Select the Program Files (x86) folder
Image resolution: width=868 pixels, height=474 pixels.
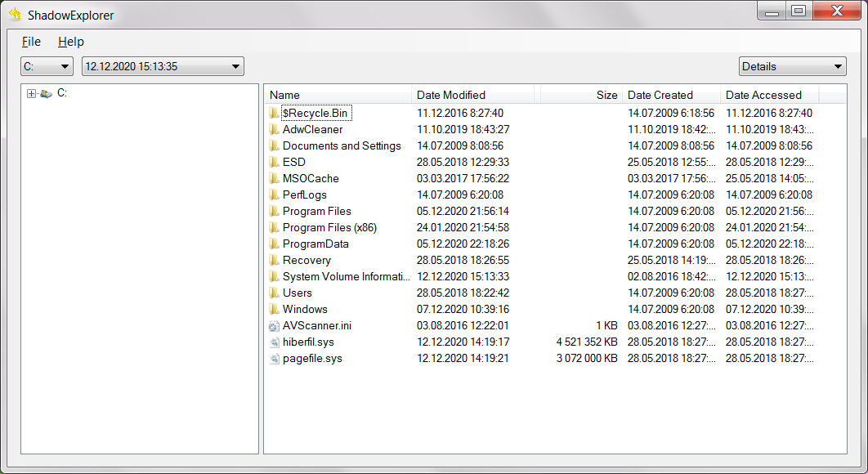click(329, 227)
